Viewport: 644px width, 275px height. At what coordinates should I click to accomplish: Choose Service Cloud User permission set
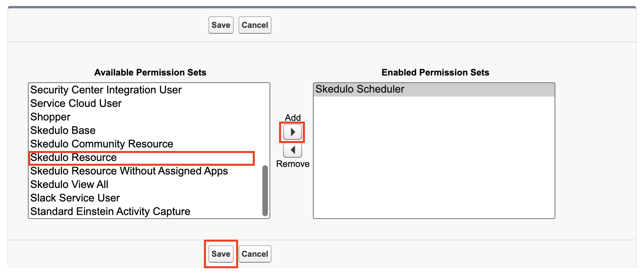76,104
